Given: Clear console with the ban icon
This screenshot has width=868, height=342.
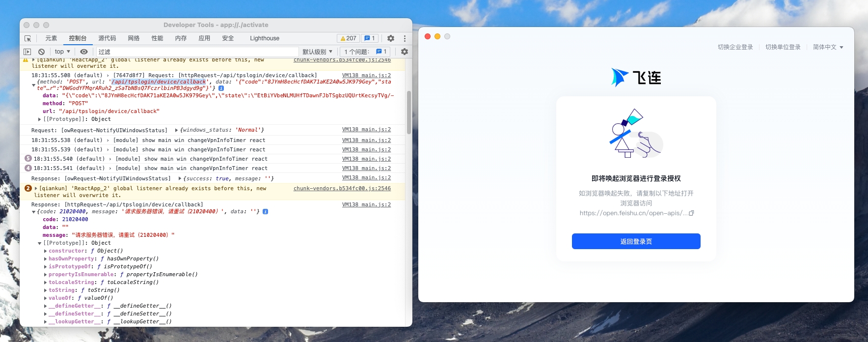Looking at the screenshot, I should click(41, 52).
